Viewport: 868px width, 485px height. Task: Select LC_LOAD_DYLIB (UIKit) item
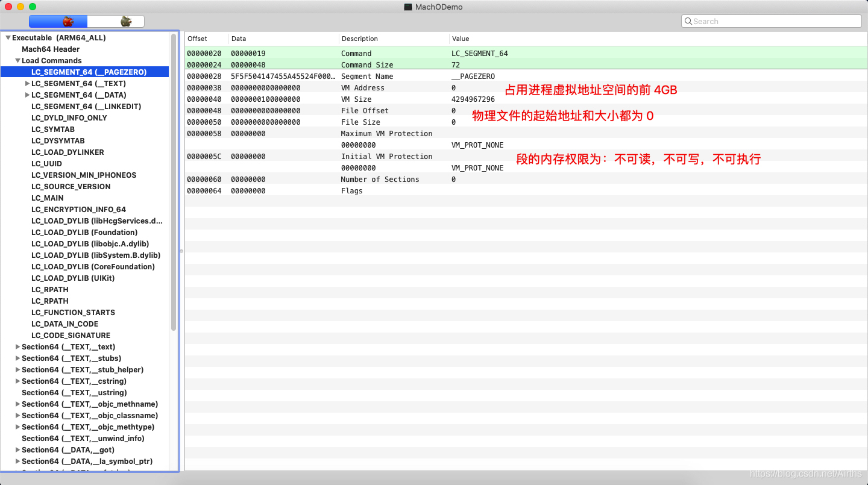click(73, 278)
